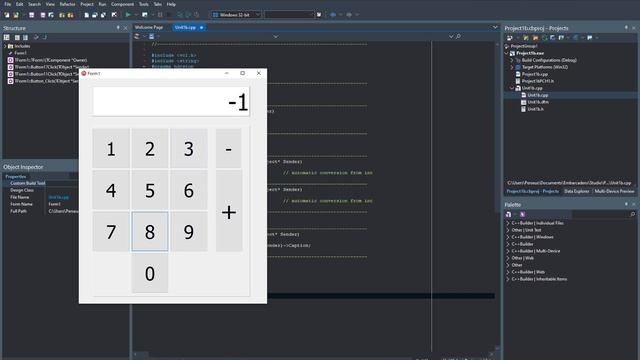Open the Search menu

tap(34, 4)
